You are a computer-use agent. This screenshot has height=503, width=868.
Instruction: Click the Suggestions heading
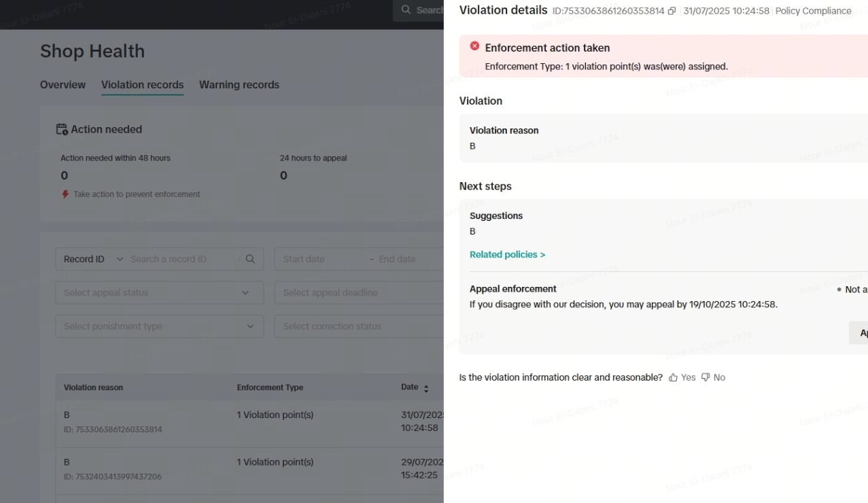click(x=496, y=216)
